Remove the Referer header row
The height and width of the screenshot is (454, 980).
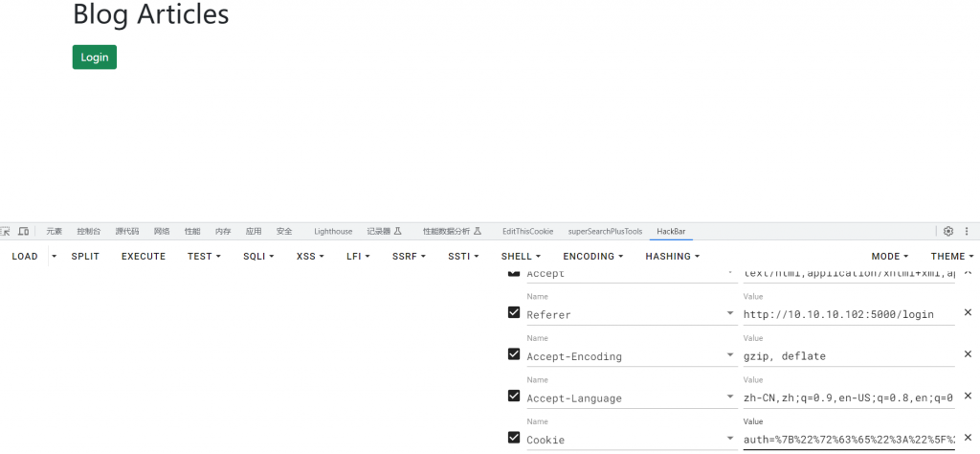[x=968, y=313]
